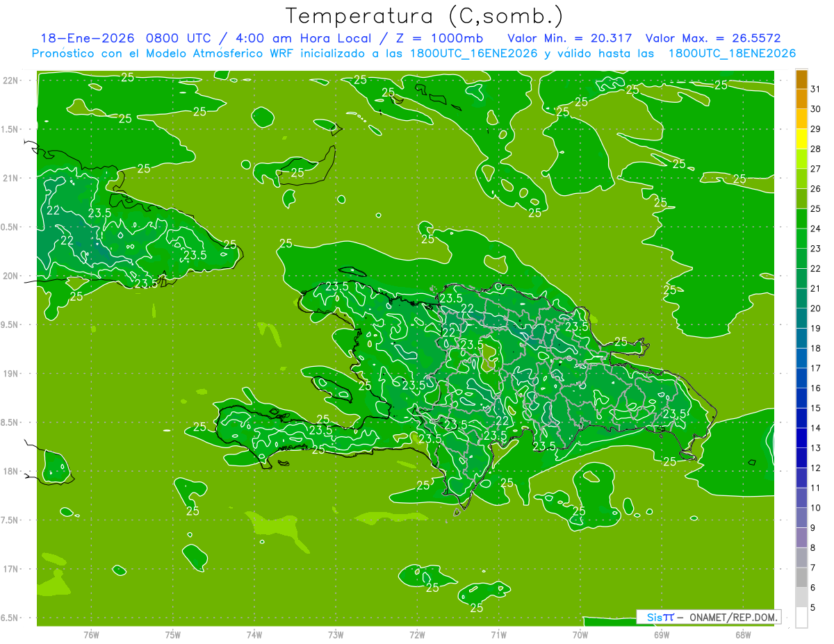Click the "69W" longitude axis label
This screenshot has height=644, width=834.
point(662,634)
